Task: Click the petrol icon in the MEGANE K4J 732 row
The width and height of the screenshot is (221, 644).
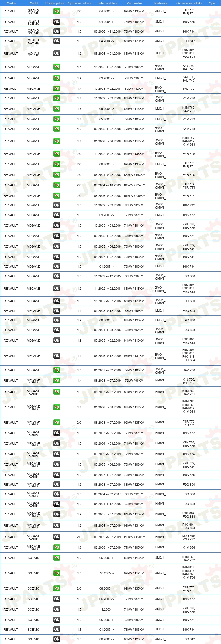Action: coord(57,89)
